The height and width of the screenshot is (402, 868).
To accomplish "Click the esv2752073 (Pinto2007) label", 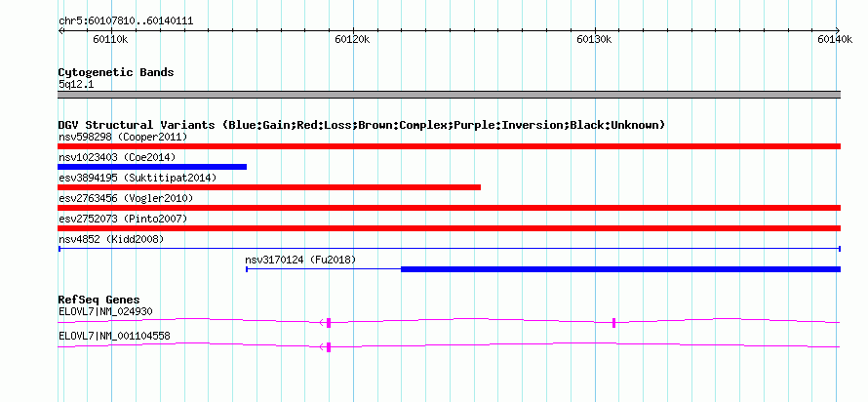I will [x=123, y=219].
